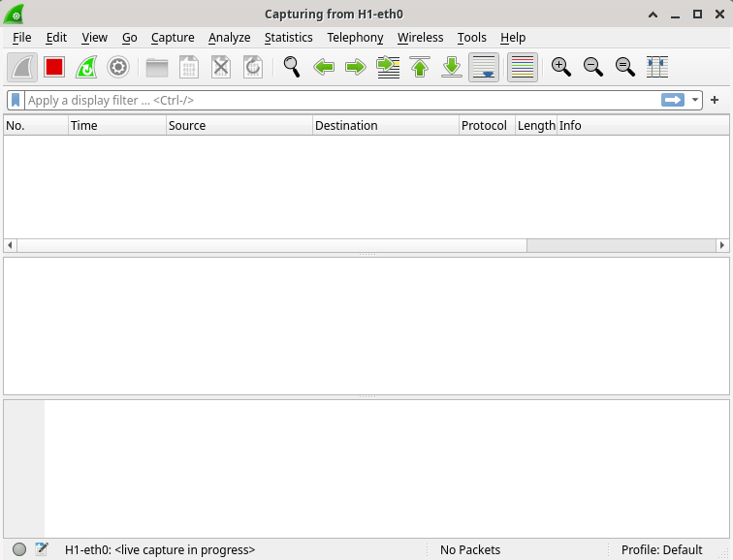
Task: Jump to the last packet
Action: (452, 67)
